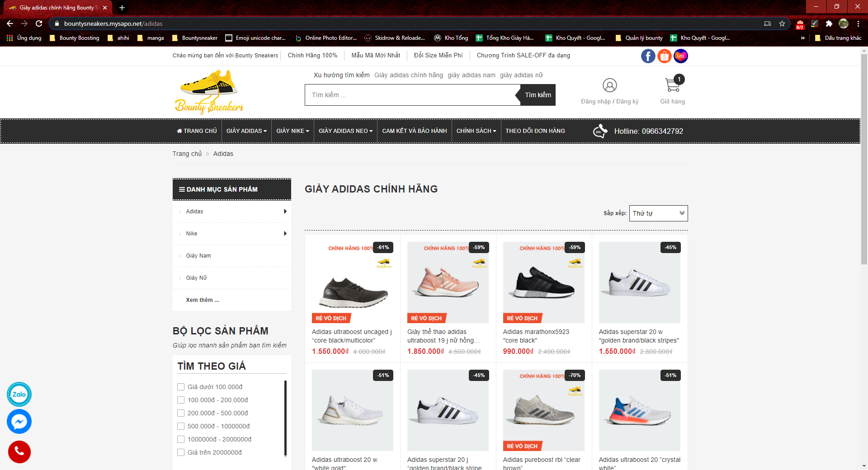Open a new browser tab
Screen dimensions: 868x470
[122, 8]
